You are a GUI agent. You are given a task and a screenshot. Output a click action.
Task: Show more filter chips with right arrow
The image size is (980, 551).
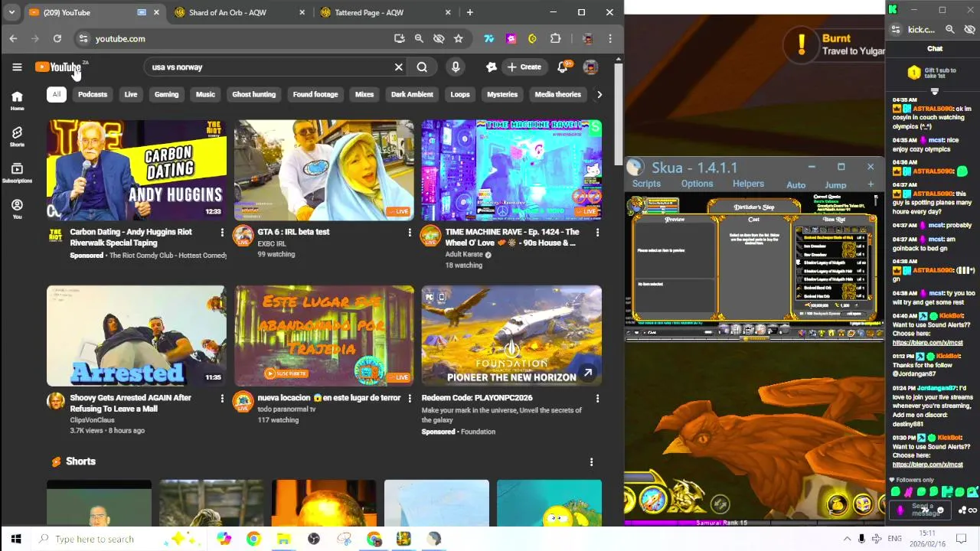(599, 94)
